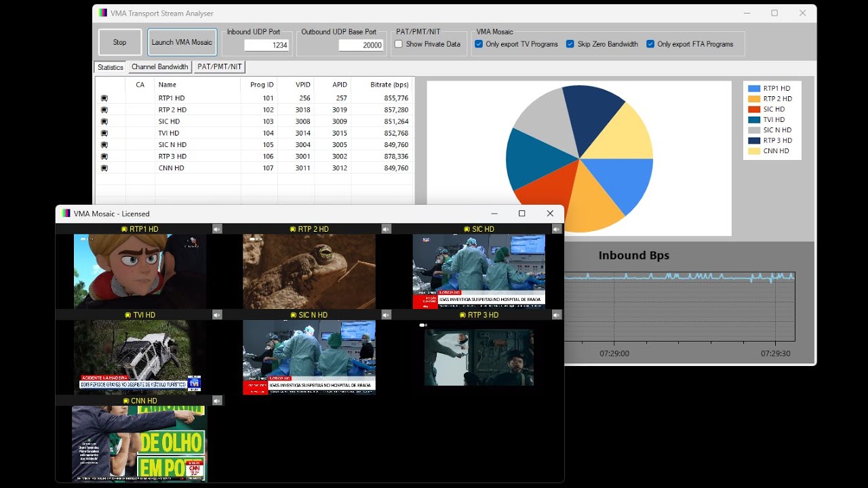Image resolution: width=868 pixels, height=488 pixels.
Task: Uncheck Only export FTA Programs
Action: click(x=650, y=44)
